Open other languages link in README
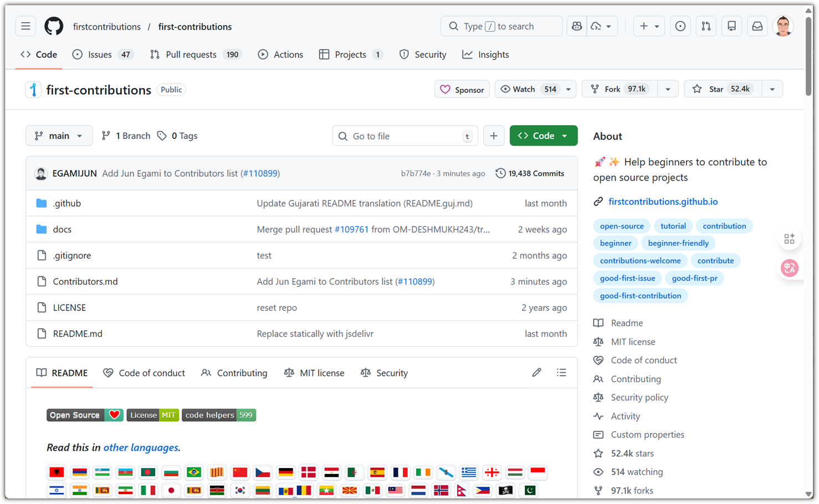Viewport: 819px width, 504px height. 141,448
